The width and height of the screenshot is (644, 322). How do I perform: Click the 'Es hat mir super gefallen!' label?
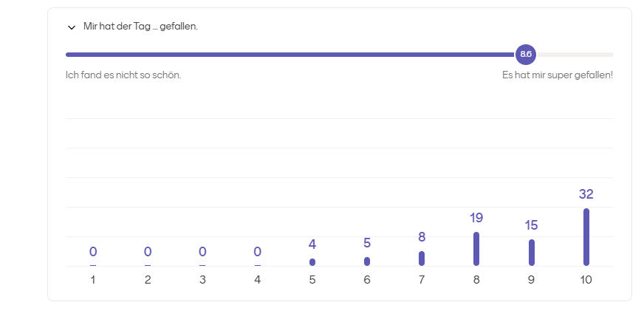click(558, 75)
